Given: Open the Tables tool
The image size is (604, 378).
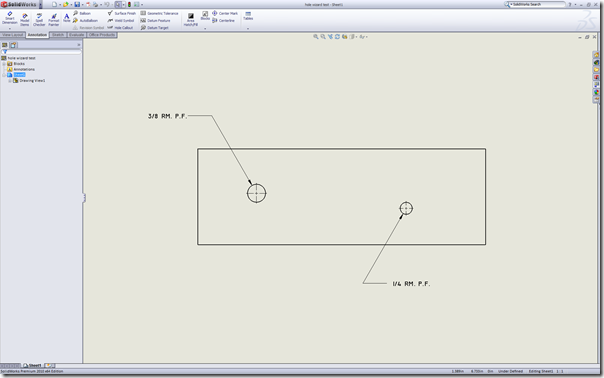Looking at the screenshot, I should point(248,16).
